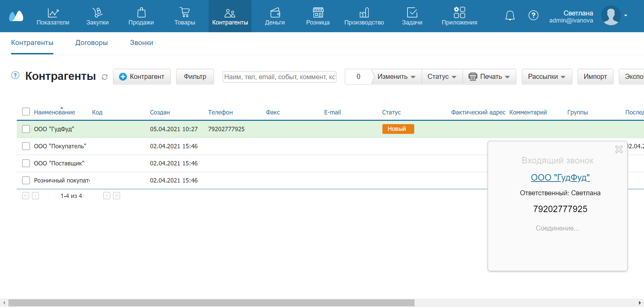Switch to the Договоры tab

tap(91, 43)
